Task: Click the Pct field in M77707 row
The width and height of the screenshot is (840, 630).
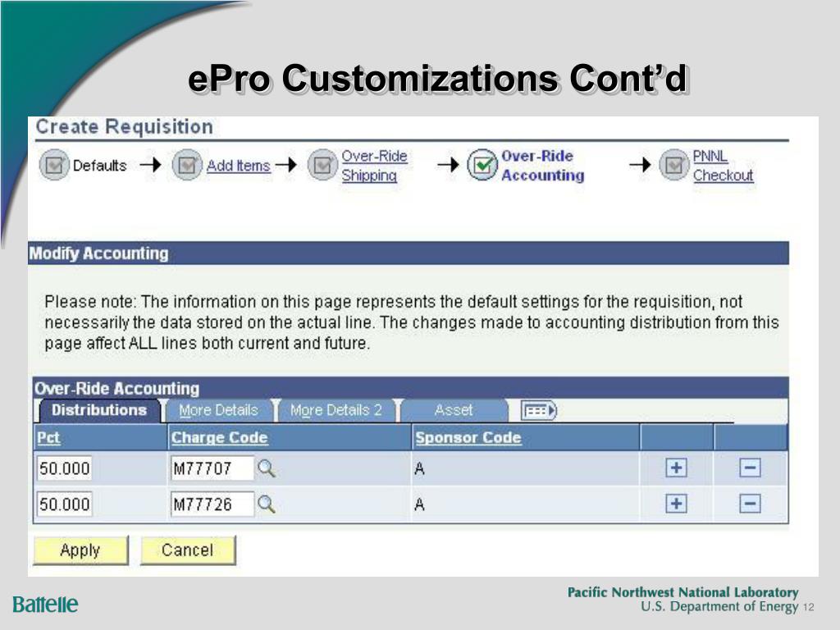Action: 64,468
